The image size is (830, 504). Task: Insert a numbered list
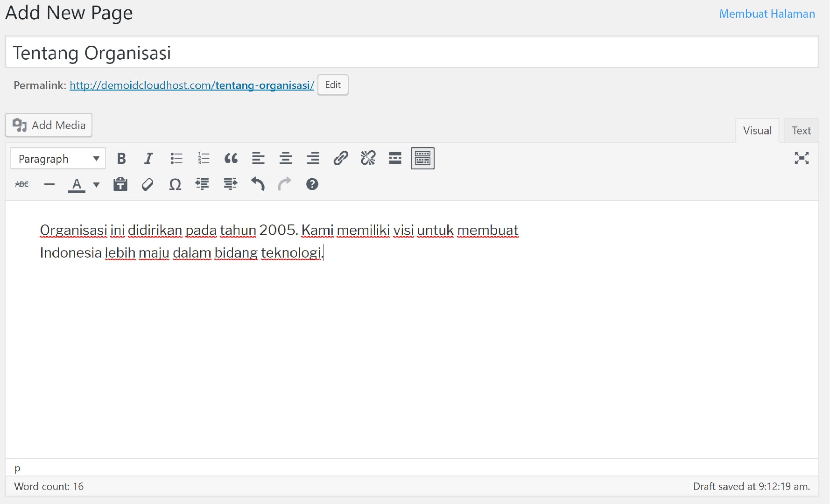[204, 159]
